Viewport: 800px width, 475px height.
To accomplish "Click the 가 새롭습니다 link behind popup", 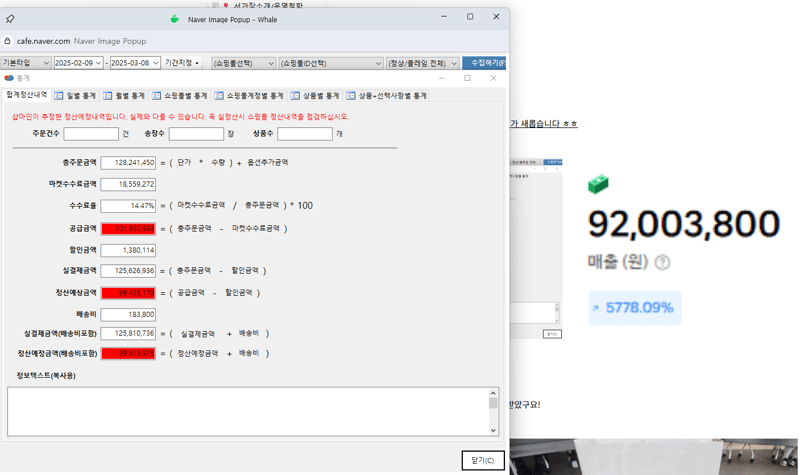I will [543, 123].
